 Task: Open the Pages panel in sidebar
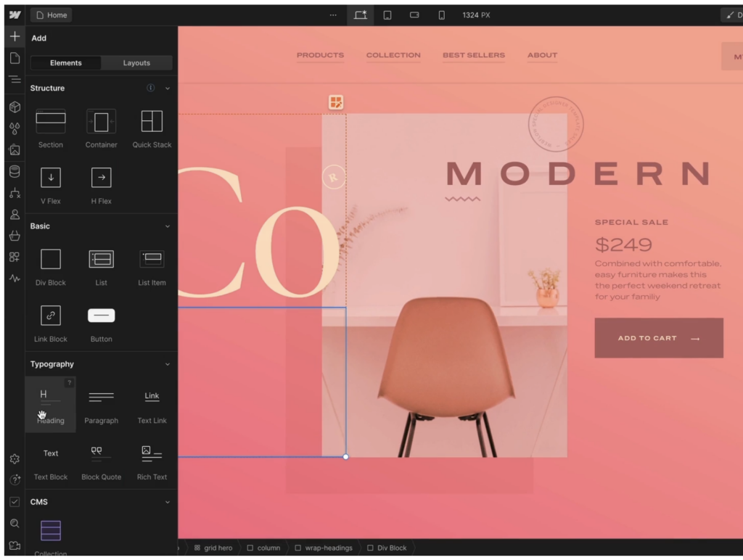(x=15, y=58)
